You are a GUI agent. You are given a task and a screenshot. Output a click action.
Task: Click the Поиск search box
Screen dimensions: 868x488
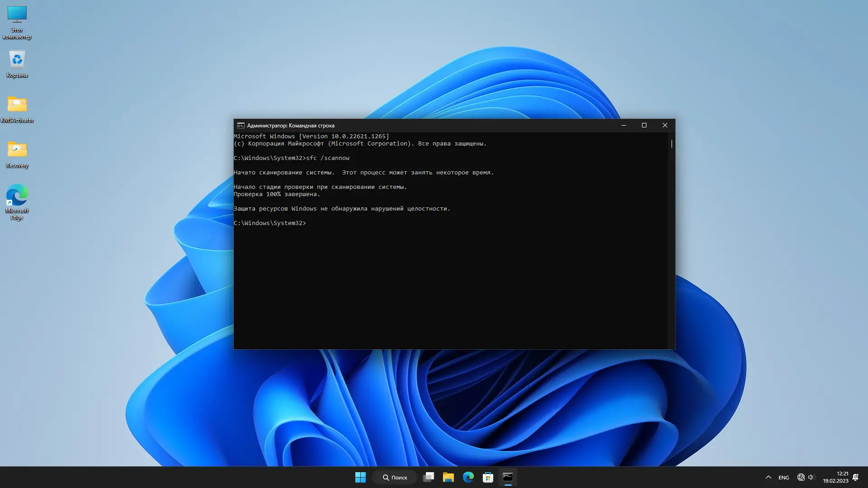click(395, 477)
